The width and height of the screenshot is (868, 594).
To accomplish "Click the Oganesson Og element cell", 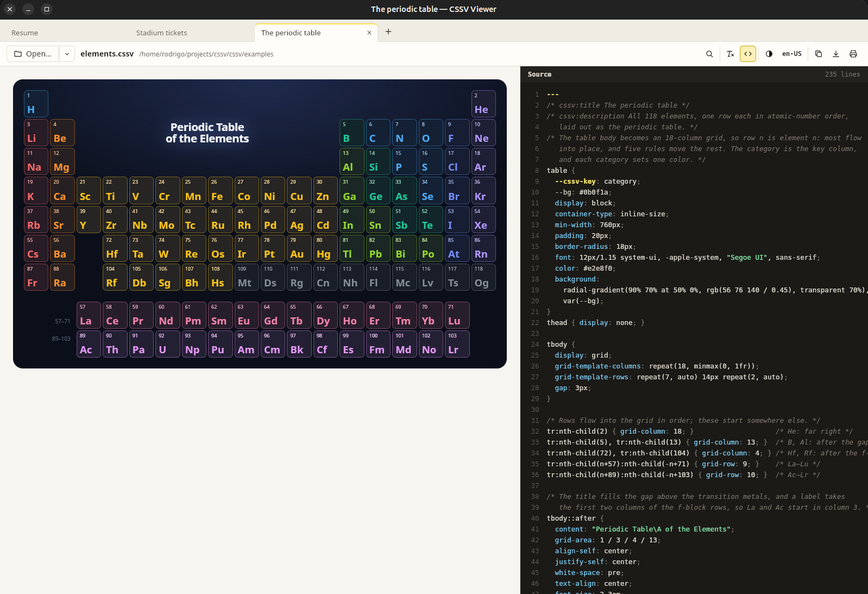I will point(483,277).
